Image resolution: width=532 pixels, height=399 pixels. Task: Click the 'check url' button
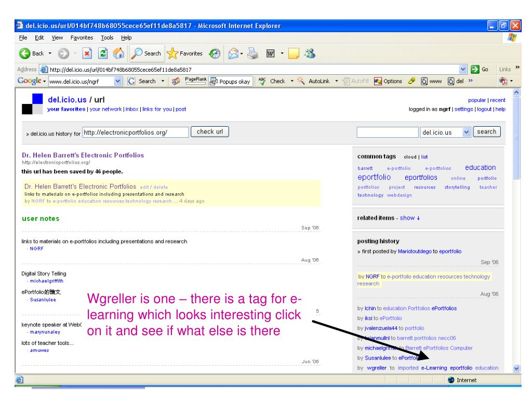coord(210,131)
